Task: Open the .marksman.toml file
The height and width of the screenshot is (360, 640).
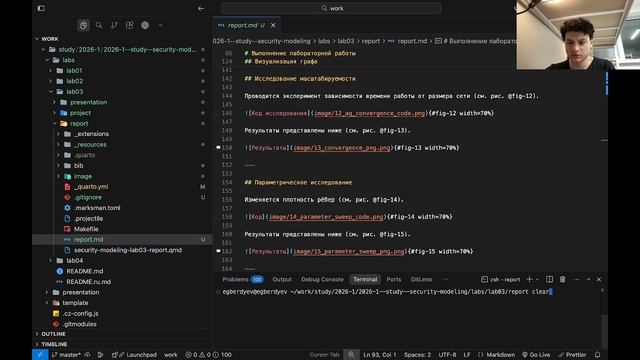Action: pos(97,208)
